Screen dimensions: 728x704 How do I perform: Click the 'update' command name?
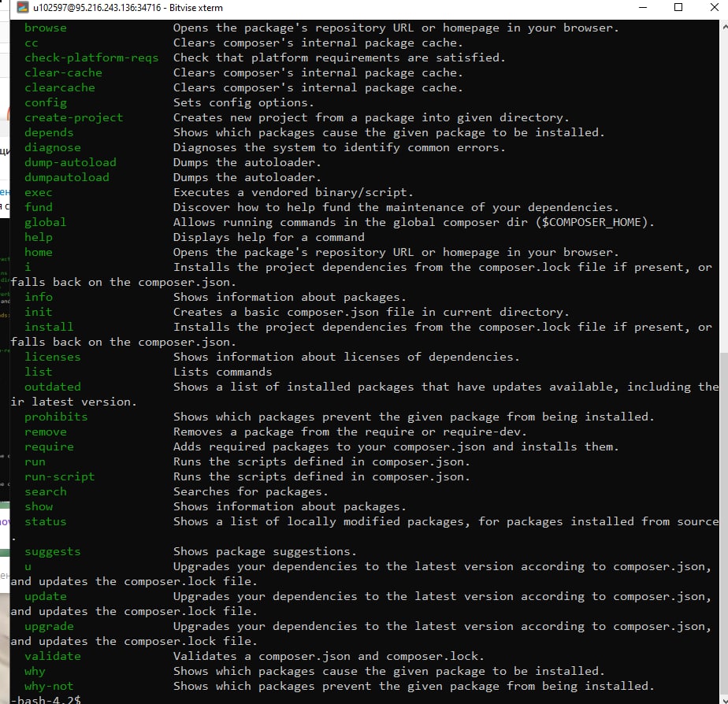tap(46, 596)
